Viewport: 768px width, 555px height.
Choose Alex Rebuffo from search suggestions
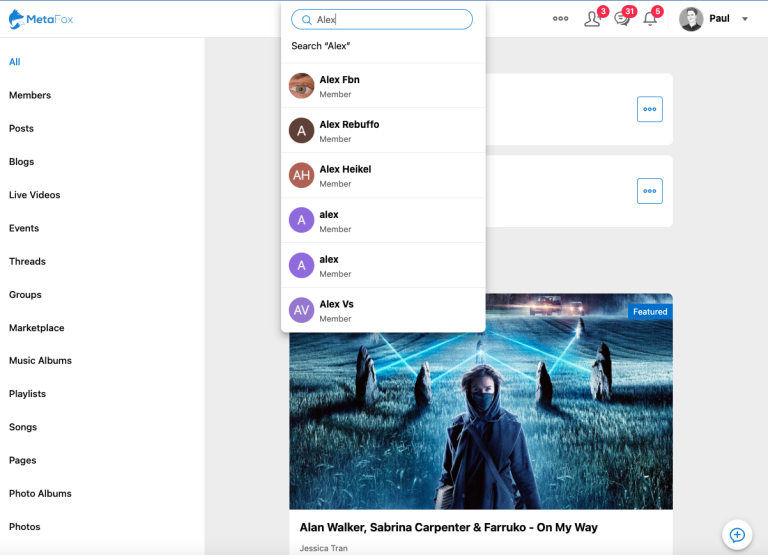pos(383,131)
